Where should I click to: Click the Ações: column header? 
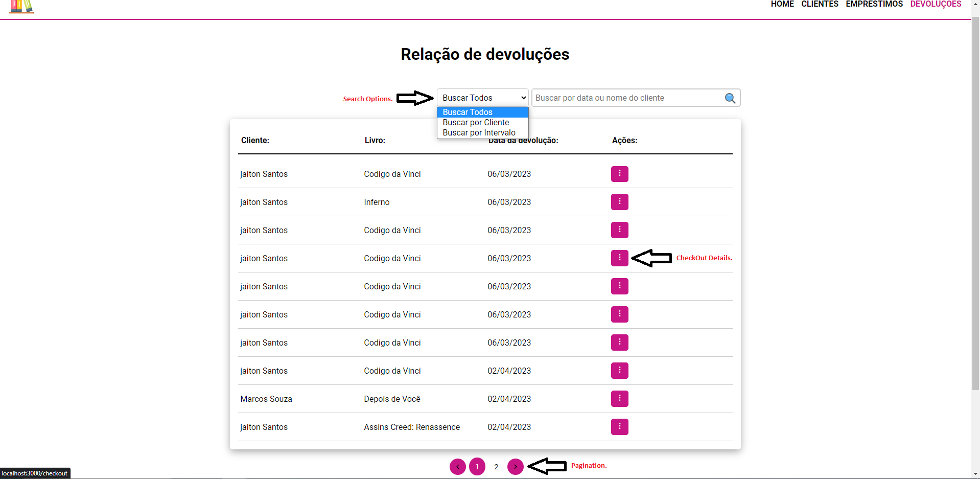coord(624,140)
